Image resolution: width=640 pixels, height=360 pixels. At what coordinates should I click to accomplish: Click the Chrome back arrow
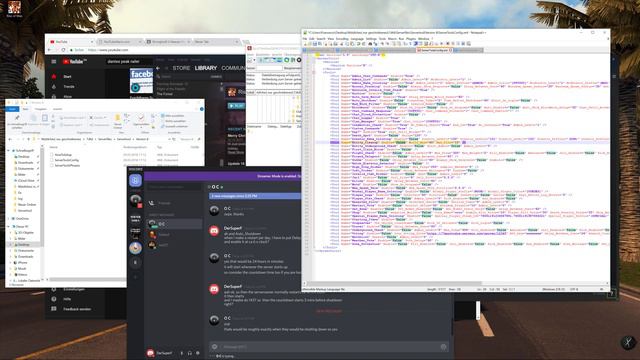[x=49, y=50]
